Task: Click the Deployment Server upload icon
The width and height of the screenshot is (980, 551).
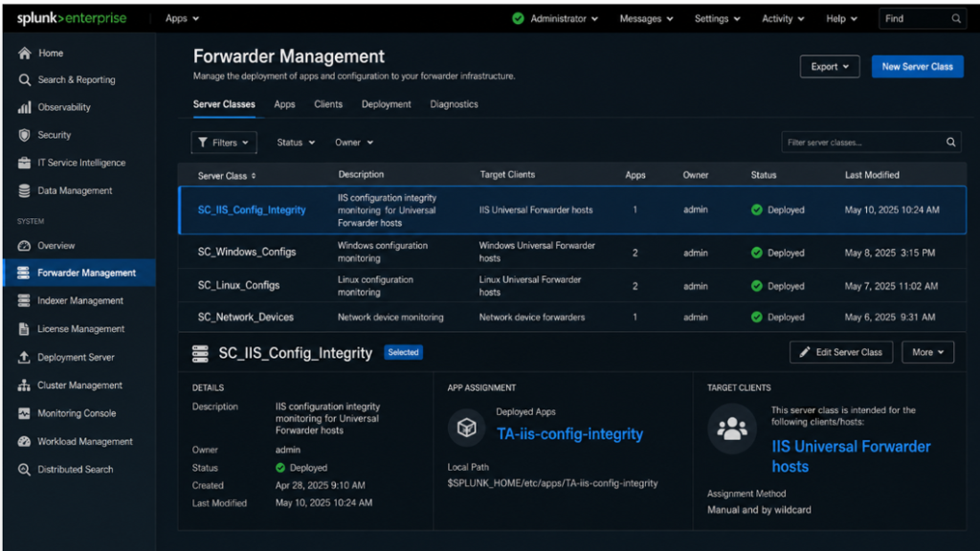Action: (x=24, y=358)
